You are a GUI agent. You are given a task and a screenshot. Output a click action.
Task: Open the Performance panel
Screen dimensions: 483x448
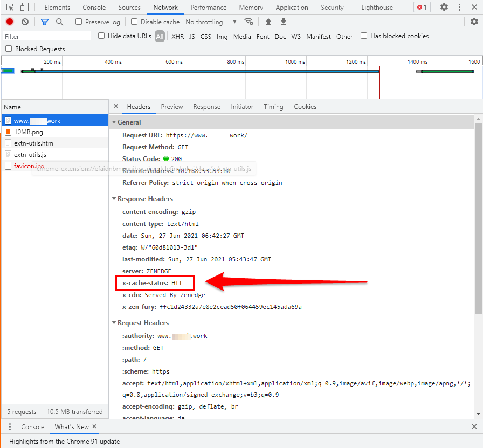point(209,8)
